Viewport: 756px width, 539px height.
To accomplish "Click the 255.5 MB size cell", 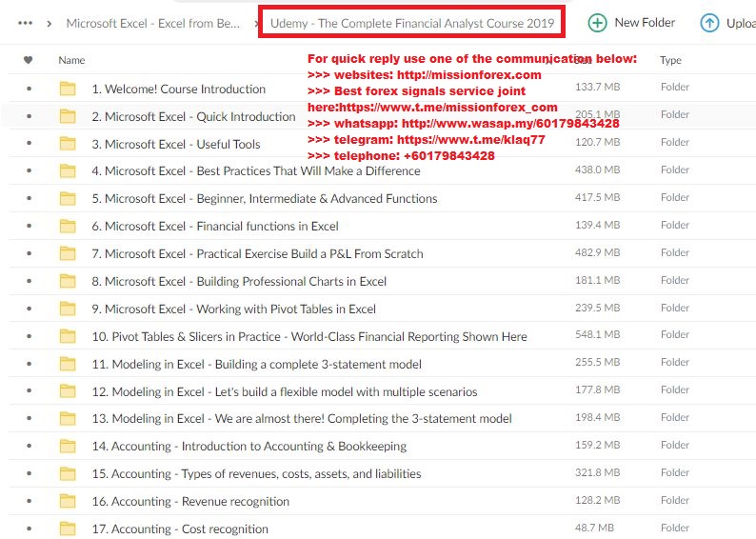I will point(597,362).
